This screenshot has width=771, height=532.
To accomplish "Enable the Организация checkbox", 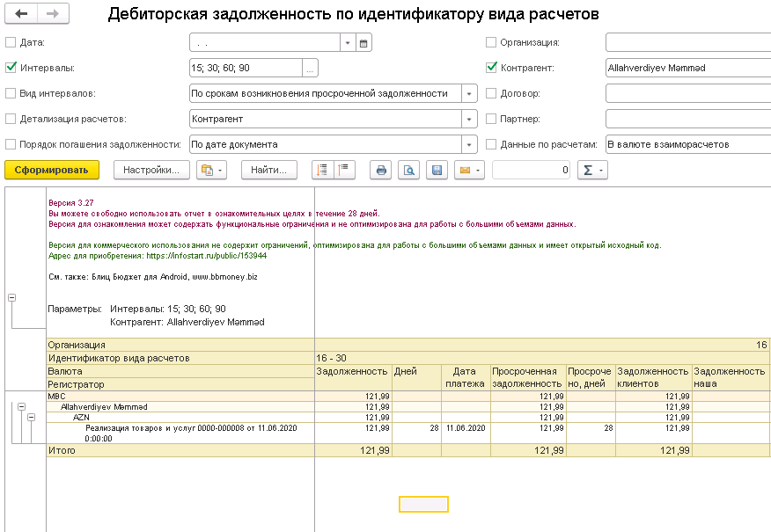I will 491,42.
